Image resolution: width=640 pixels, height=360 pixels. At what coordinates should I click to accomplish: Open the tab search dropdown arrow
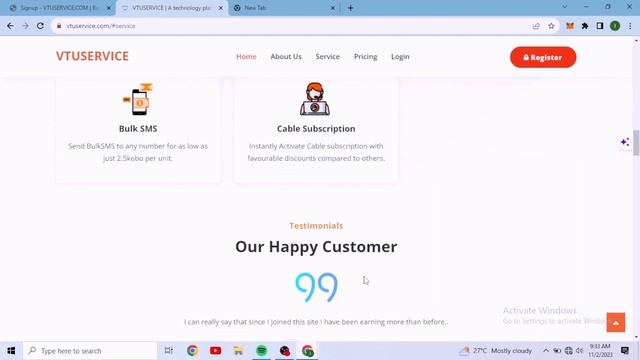[x=564, y=7]
